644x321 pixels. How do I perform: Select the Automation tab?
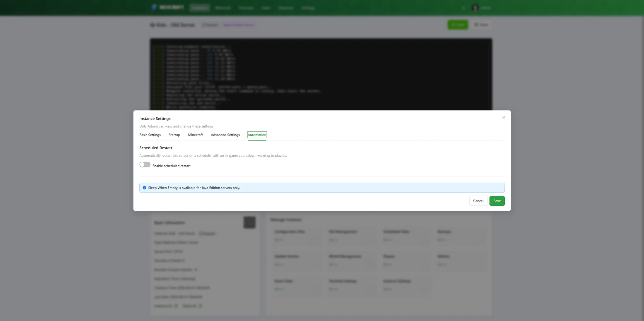click(x=257, y=135)
